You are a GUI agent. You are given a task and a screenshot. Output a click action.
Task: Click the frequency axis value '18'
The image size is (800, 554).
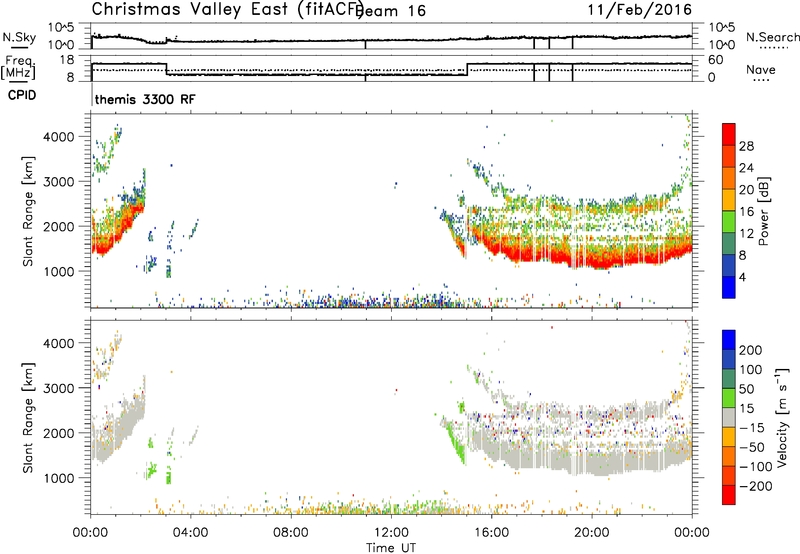click(67, 60)
